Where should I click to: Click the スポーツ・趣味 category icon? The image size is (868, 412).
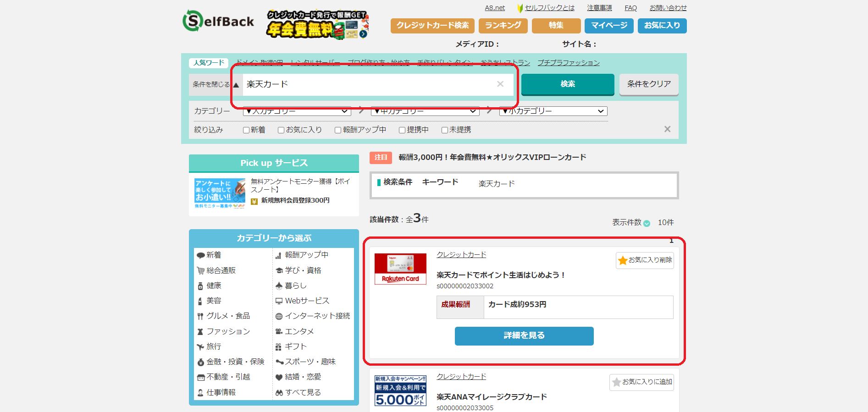[279, 362]
